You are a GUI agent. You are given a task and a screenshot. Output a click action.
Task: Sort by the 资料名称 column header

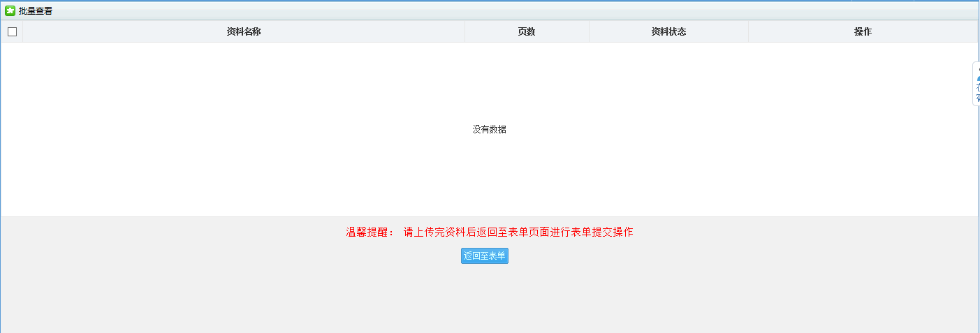tap(244, 31)
